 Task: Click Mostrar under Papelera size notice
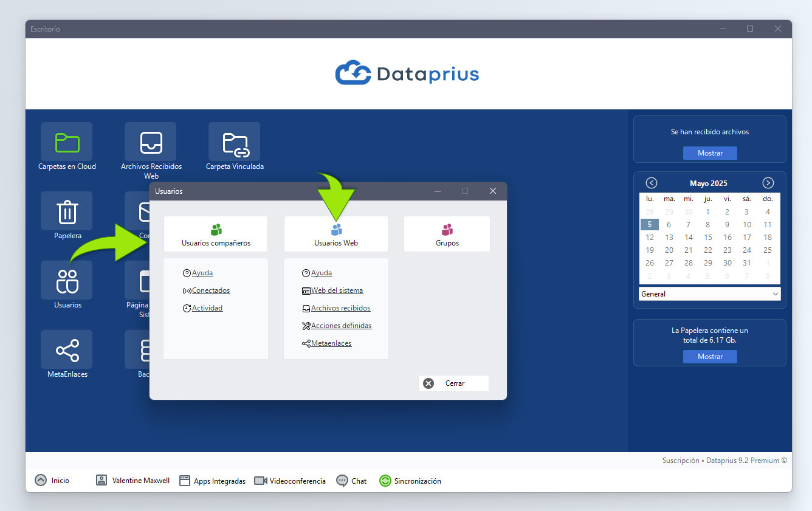click(x=710, y=357)
